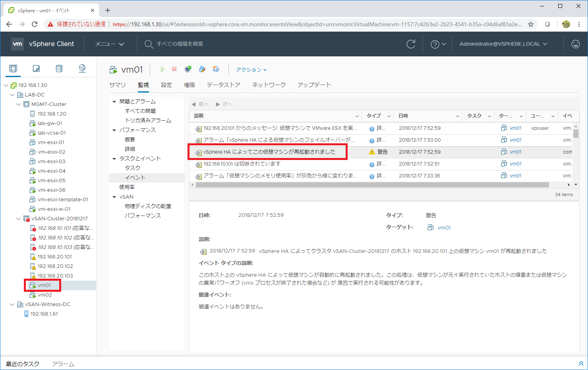Open 最近のタスク at the bottom panel
The image size is (588, 370).
coord(23,364)
